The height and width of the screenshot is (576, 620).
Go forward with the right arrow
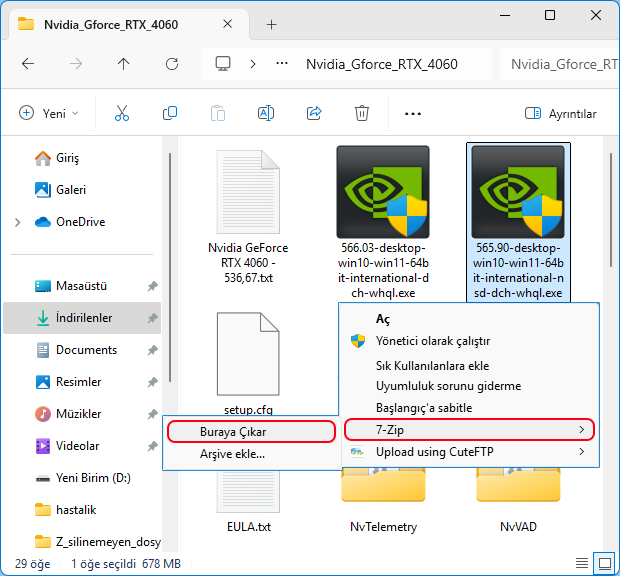pos(76,64)
